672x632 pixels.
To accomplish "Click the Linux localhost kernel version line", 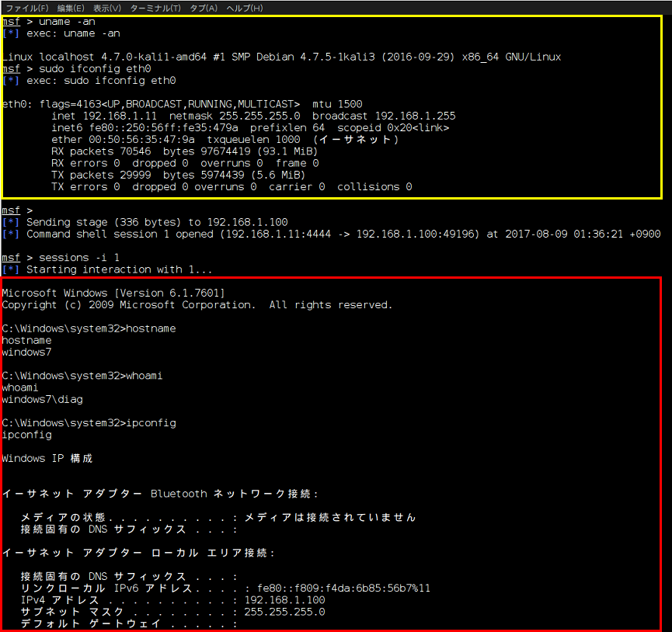I will pos(281,57).
